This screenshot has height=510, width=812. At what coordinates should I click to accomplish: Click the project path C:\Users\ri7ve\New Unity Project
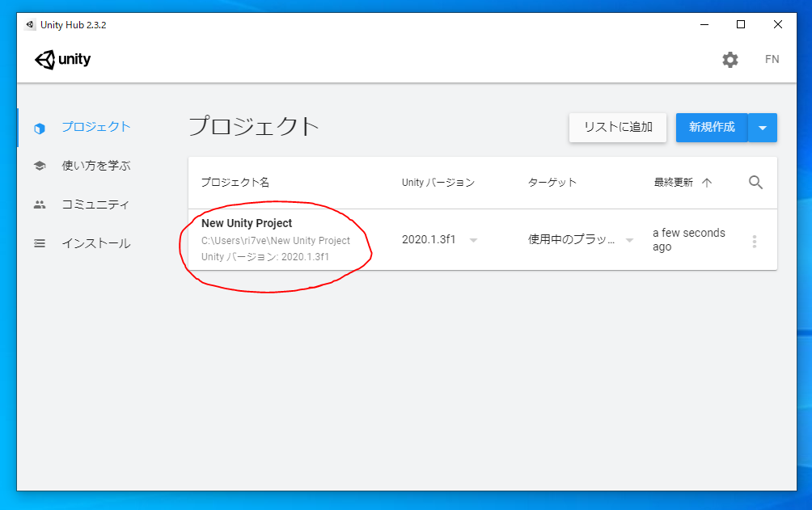276,241
